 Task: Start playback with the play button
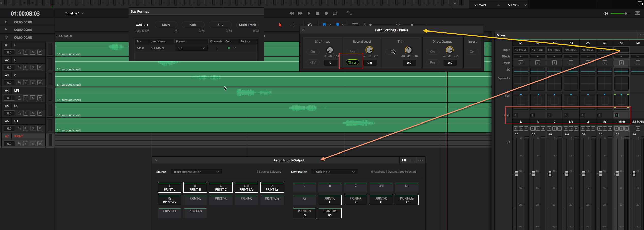309,13
